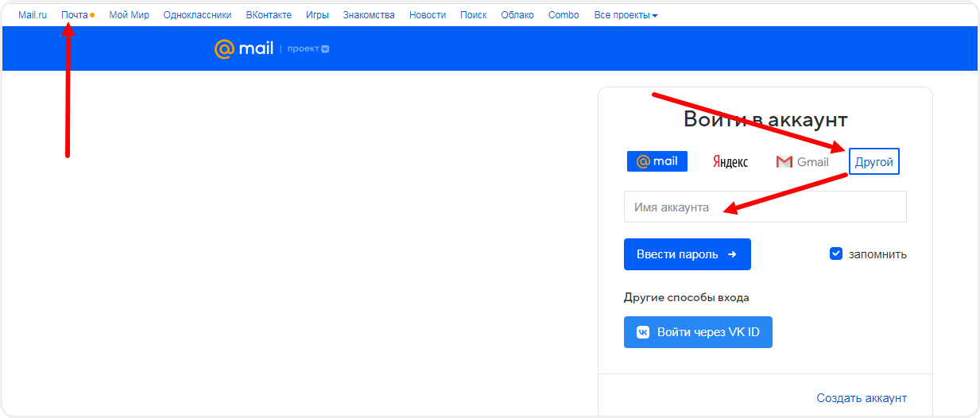The width and height of the screenshot is (980, 418).
Task: Open Мой Мир in the top navigation
Action: click(x=129, y=15)
